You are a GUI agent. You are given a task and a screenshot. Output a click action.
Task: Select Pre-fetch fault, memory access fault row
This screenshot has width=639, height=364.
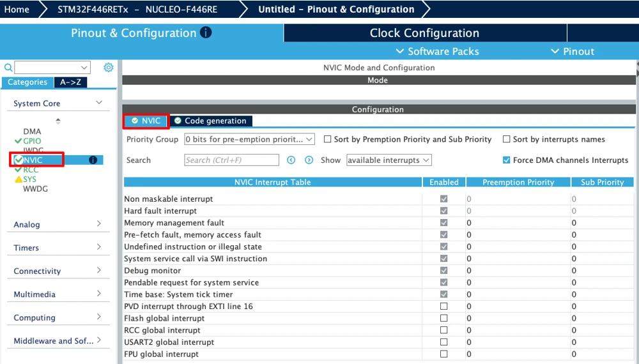point(378,234)
